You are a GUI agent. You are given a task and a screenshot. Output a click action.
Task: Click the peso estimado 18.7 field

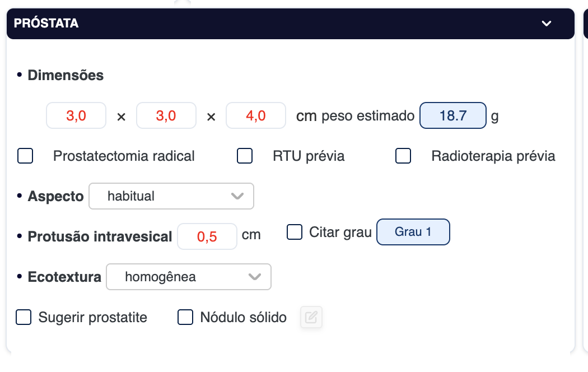pos(452,116)
